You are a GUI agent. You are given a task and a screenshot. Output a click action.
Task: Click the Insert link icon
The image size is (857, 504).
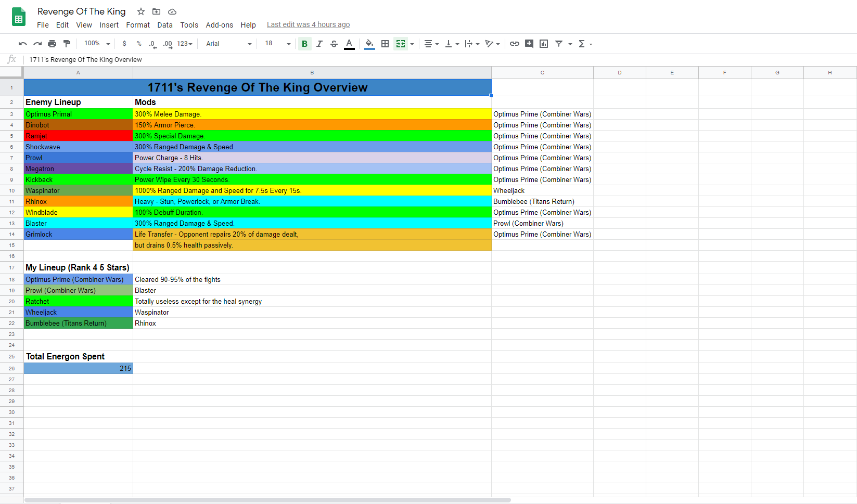[515, 44]
